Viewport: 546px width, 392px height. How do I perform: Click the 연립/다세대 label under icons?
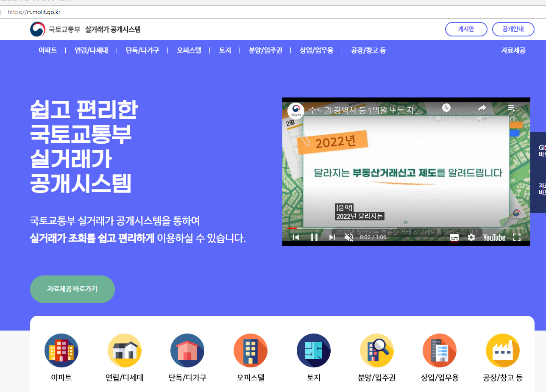coord(125,378)
